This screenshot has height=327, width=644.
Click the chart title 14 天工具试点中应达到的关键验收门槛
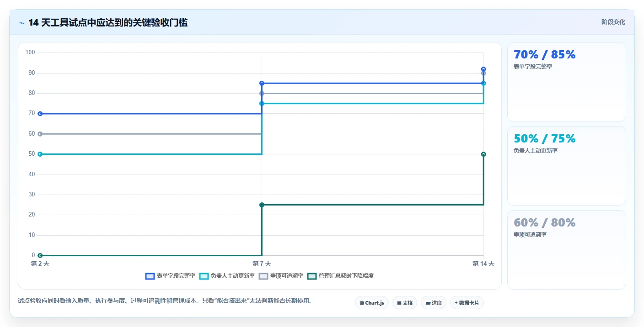click(108, 22)
